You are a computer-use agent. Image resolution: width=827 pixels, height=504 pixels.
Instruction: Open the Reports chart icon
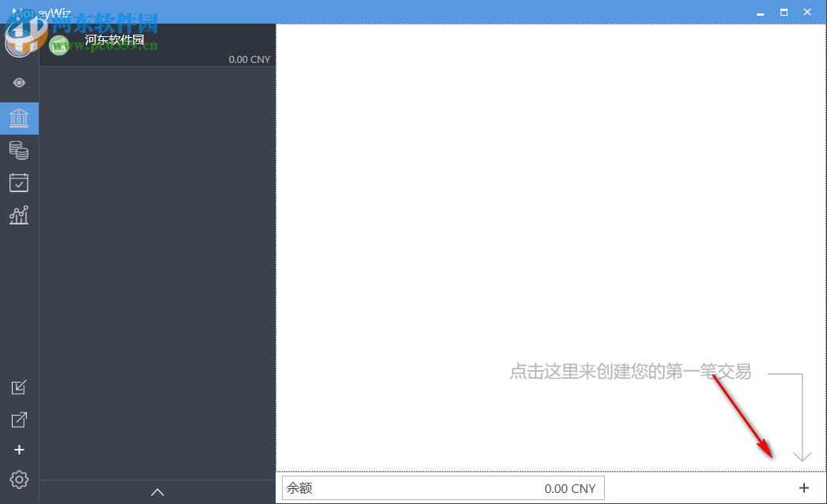19,214
